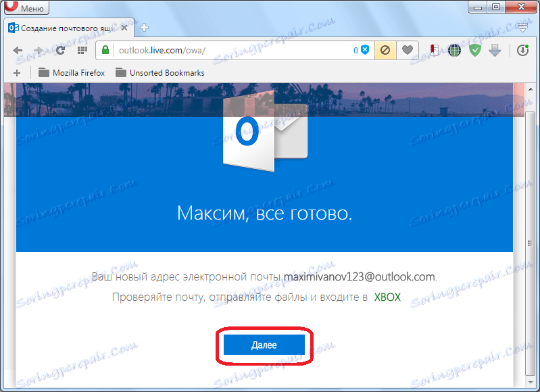Close the Opera browser window
This screenshot has width=540, height=392.
521,7
